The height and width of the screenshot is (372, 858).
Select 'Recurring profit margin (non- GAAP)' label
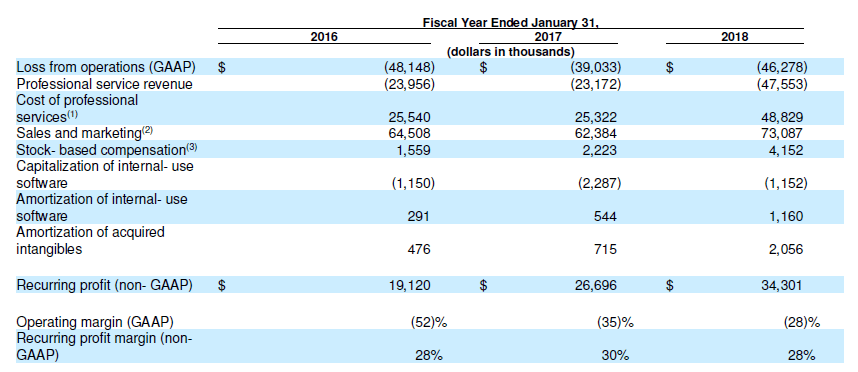(105, 347)
